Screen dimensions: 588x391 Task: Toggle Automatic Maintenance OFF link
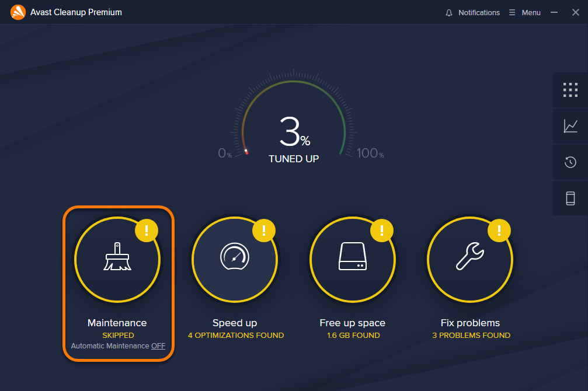click(x=158, y=346)
